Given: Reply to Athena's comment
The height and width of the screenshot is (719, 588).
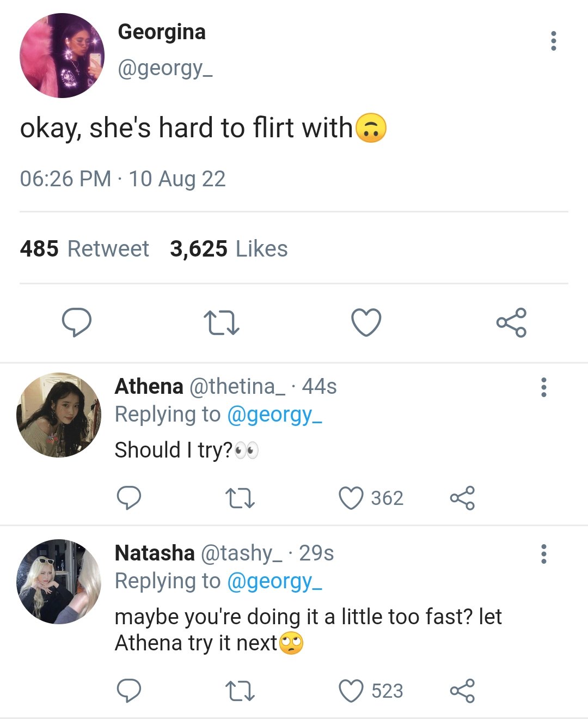Looking at the screenshot, I should (129, 498).
